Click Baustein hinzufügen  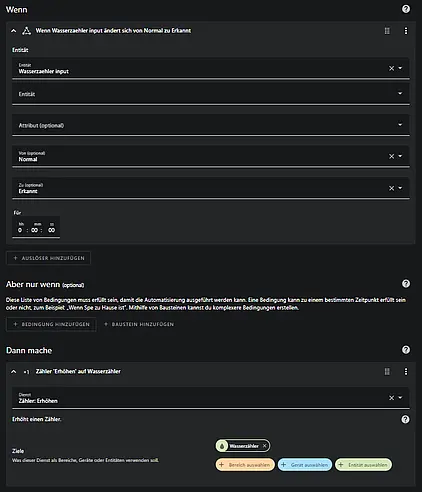139,324
